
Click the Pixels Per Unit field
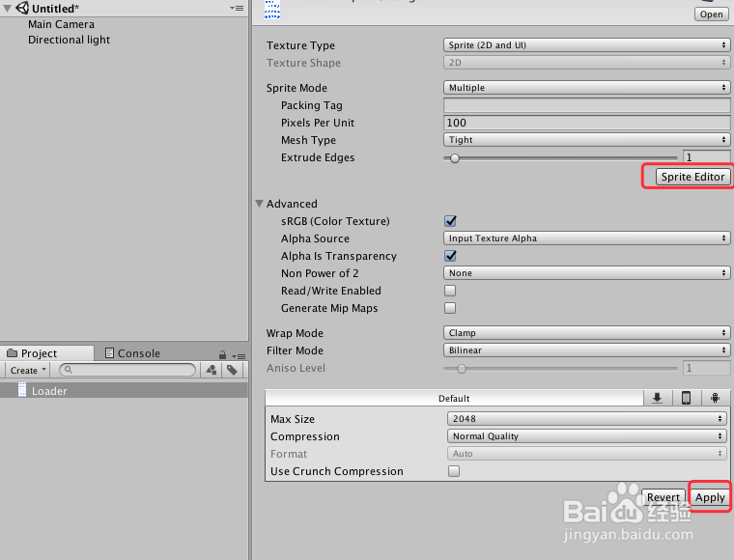pos(586,123)
